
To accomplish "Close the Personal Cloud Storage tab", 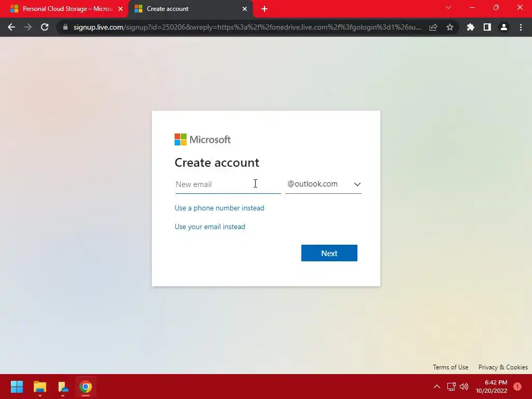I will (121, 9).
